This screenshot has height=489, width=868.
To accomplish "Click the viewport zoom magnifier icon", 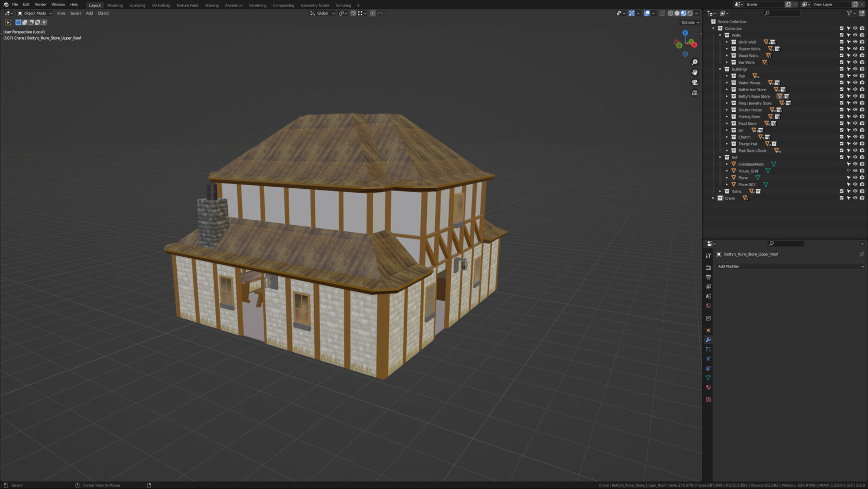I will pyautogui.click(x=694, y=62).
